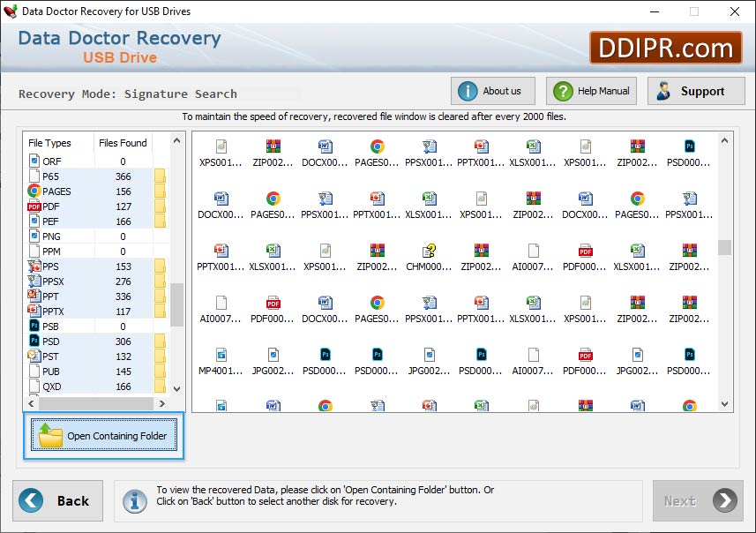Viewport: 756px width, 533px height.
Task: Click the PPTX file type icon
Action: click(34, 311)
